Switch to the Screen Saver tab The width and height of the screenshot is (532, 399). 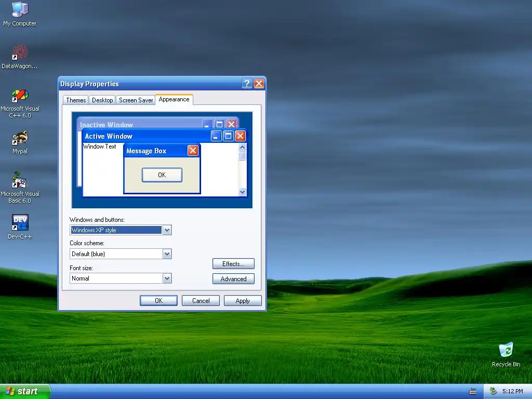click(x=136, y=100)
